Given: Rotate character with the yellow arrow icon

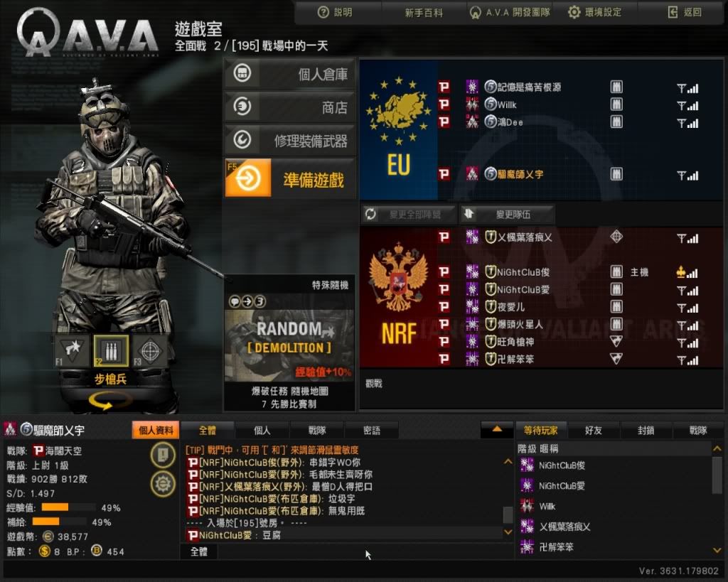Looking at the screenshot, I should (x=107, y=401).
